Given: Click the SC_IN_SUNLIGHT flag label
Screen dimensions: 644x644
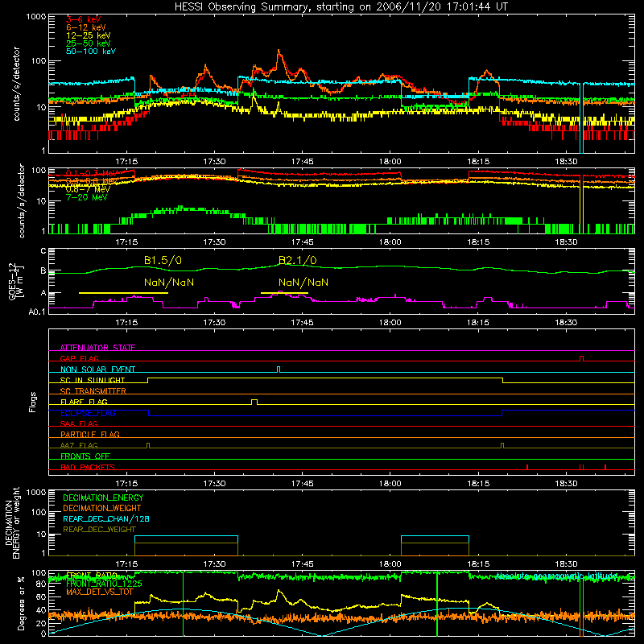Looking at the screenshot, I should pos(93,380).
